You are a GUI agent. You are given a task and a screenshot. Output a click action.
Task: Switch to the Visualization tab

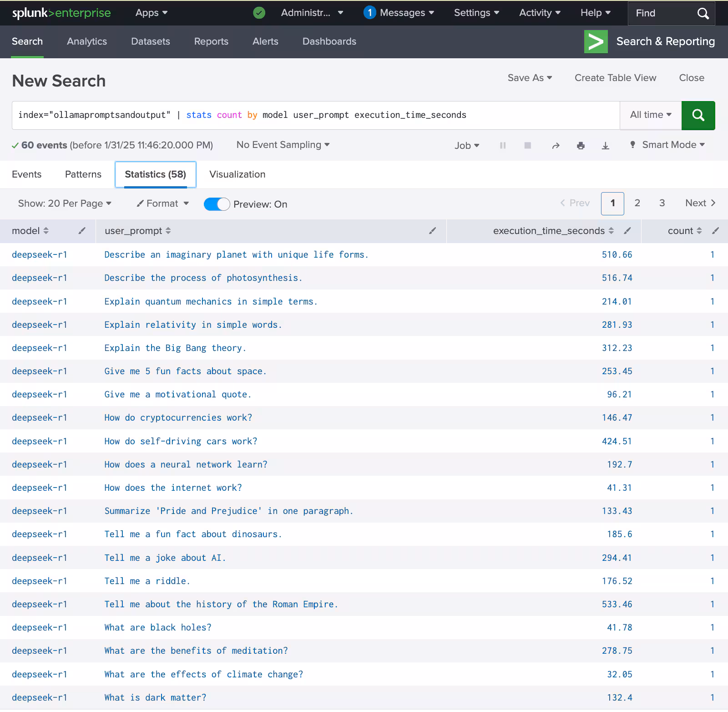click(237, 174)
